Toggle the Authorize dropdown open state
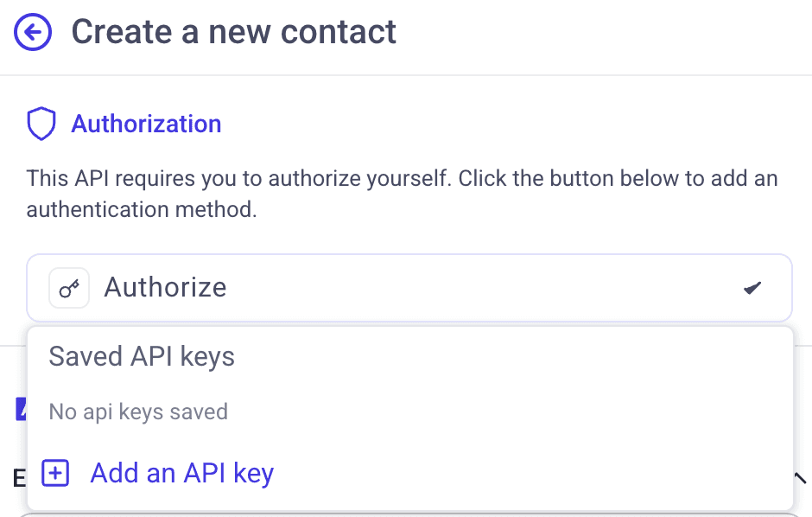This screenshot has width=812, height=517. [x=409, y=288]
